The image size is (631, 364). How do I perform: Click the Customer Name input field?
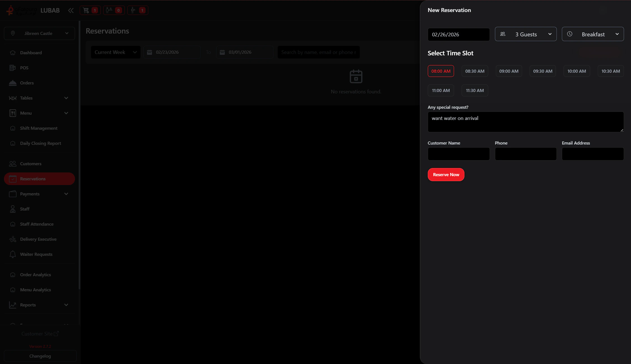(459, 154)
